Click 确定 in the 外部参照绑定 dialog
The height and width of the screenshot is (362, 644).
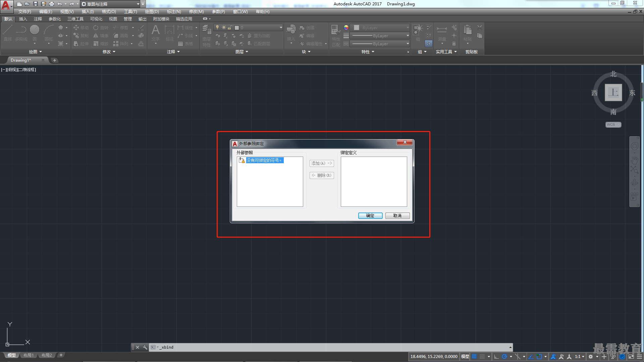coord(370,216)
